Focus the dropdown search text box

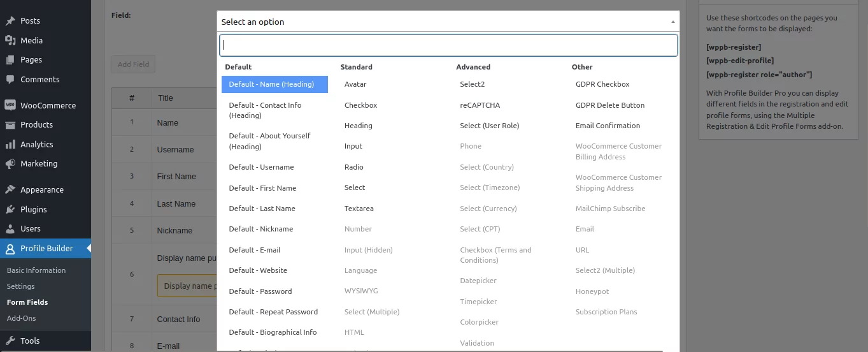448,45
